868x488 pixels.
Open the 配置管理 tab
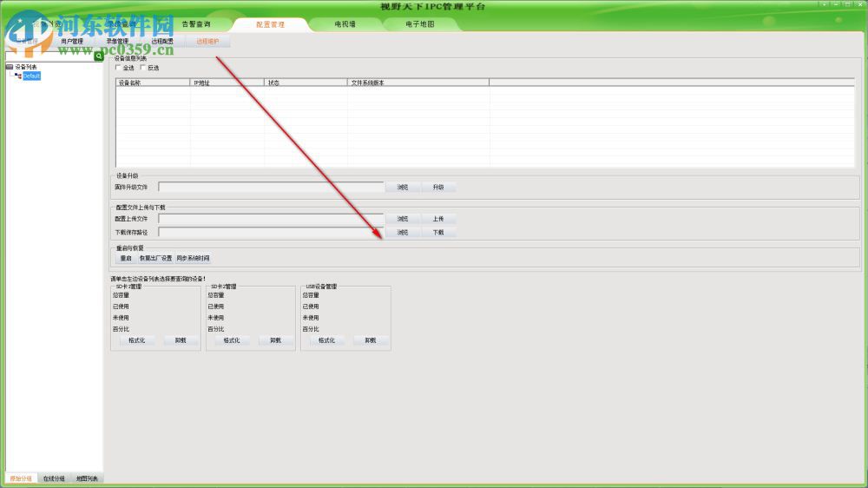[x=270, y=24]
